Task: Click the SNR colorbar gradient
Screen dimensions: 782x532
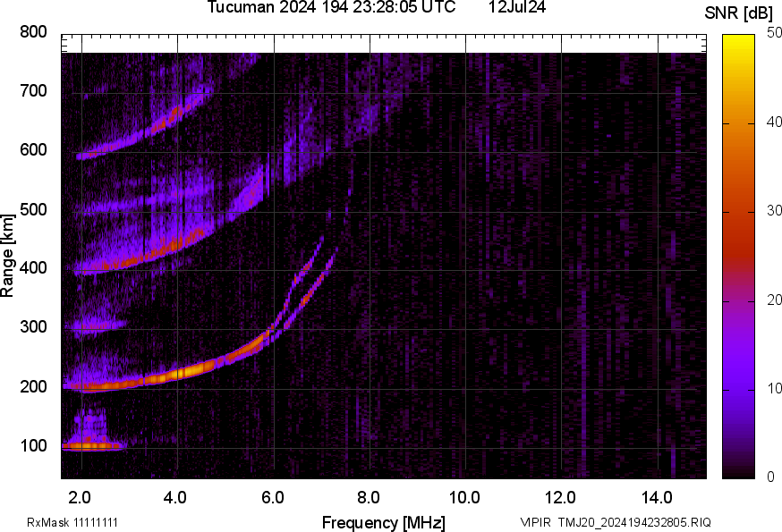Action: point(738,257)
